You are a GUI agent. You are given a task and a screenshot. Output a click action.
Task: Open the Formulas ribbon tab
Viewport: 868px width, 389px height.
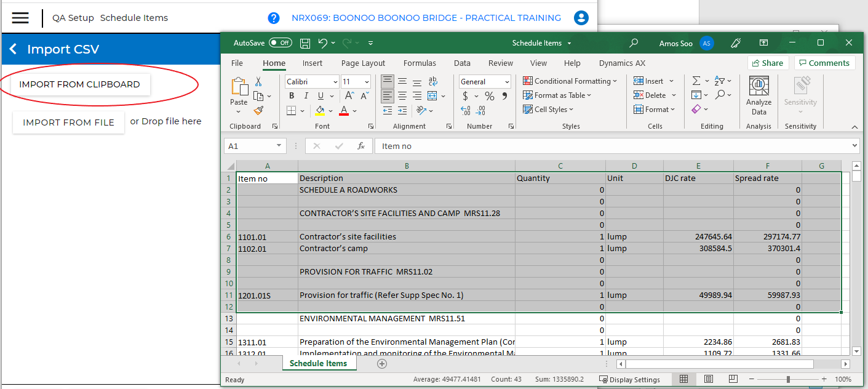point(420,62)
